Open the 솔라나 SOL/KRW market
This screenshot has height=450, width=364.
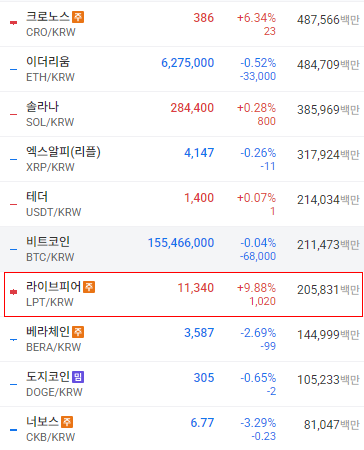[182, 114]
